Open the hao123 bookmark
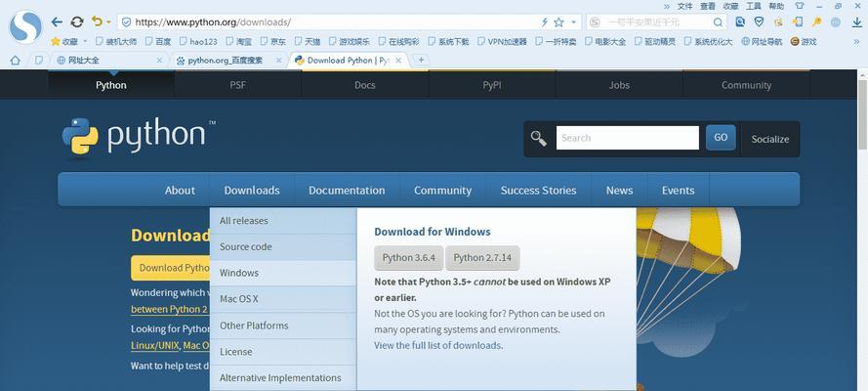This screenshot has width=868, height=391. pos(198,41)
